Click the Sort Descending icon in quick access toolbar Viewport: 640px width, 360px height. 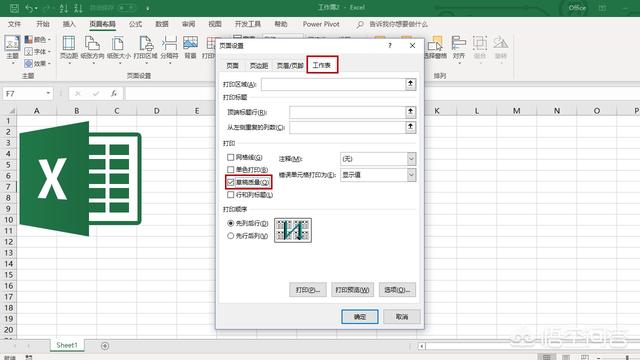79,8
